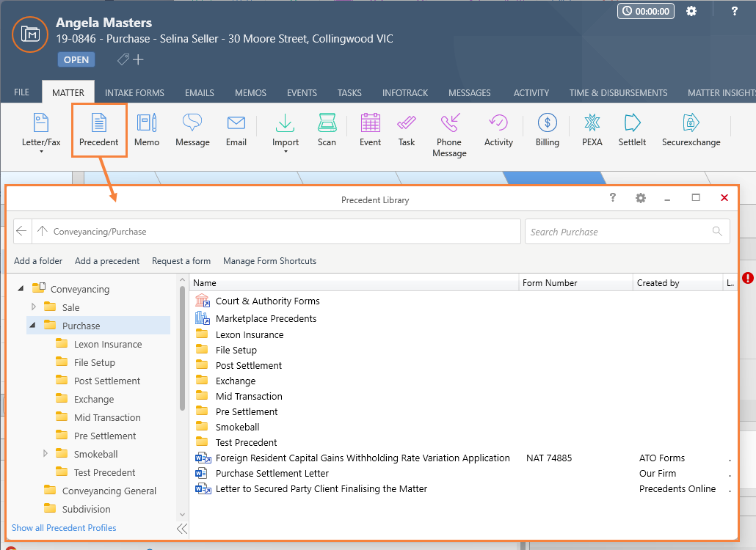The width and height of the screenshot is (756, 550).
Task: Go back in the Precedent Library
Action: tap(22, 231)
